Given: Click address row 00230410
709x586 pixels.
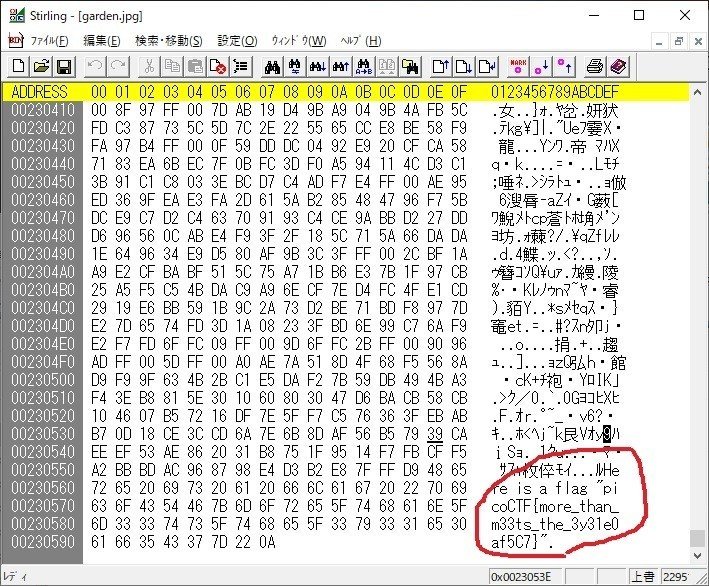Looking at the screenshot, I should 43,110.
